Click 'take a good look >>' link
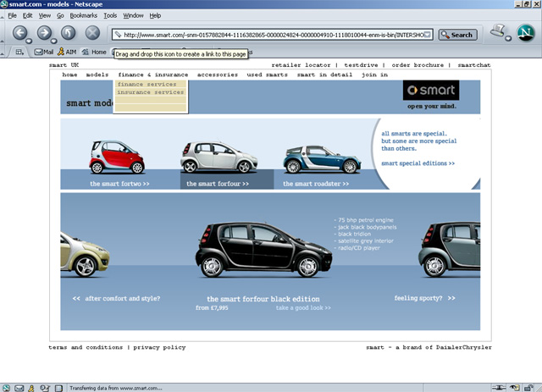 click(x=303, y=307)
